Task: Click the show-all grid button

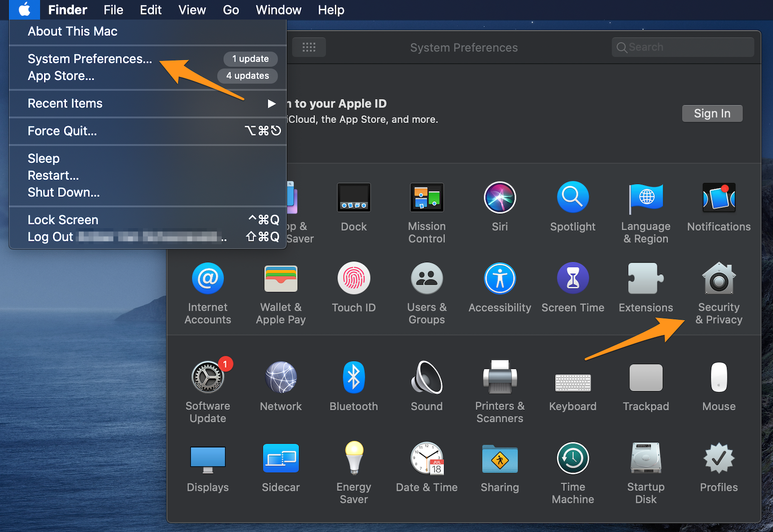Action: (x=309, y=47)
